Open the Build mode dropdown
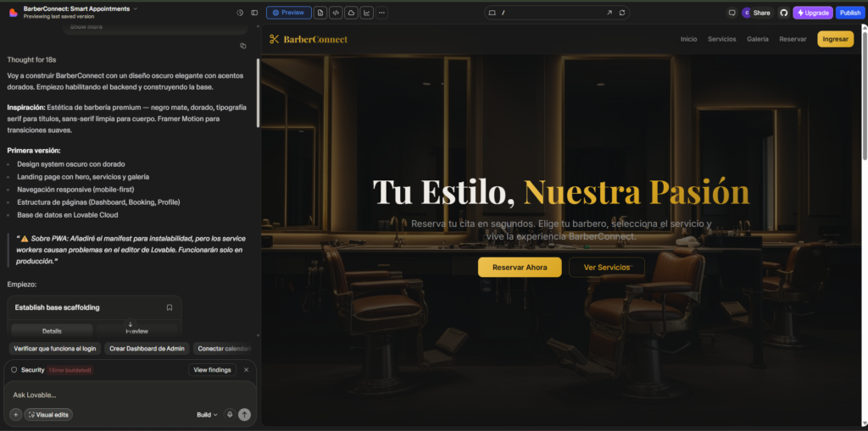Viewport: 868px width, 431px height. [207, 414]
